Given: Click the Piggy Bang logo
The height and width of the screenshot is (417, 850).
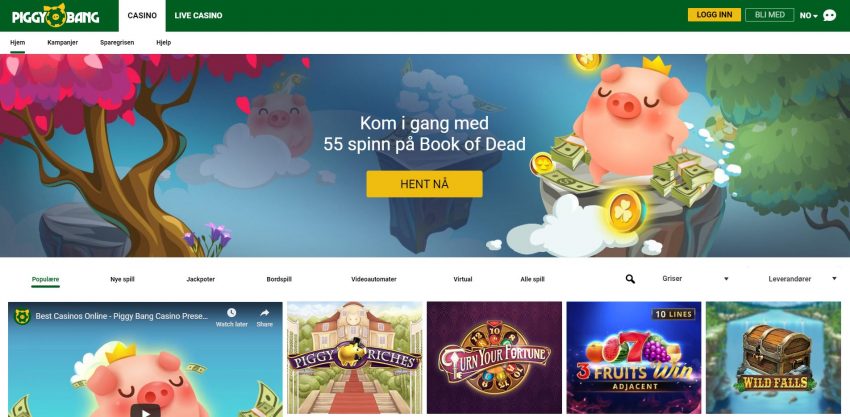Looking at the screenshot, I should click(x=56, y=15).
